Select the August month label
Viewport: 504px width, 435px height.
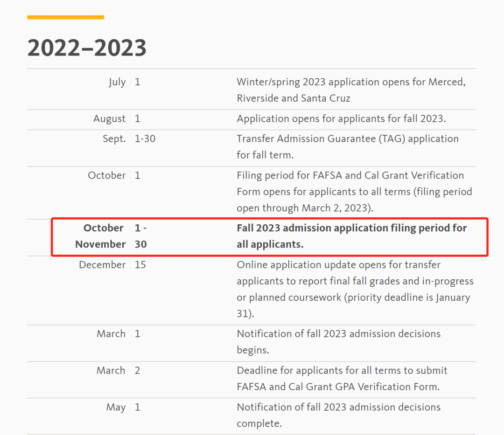[109, 119]
